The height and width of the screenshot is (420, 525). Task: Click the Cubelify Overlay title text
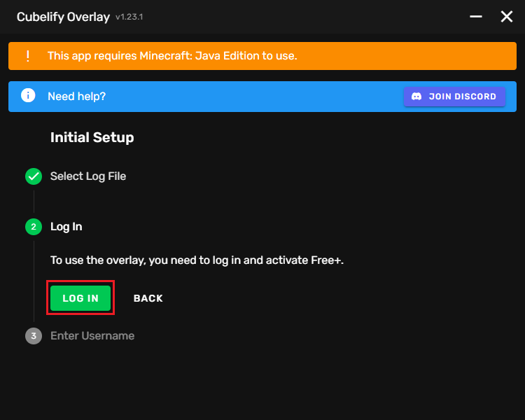click(63, 17)
